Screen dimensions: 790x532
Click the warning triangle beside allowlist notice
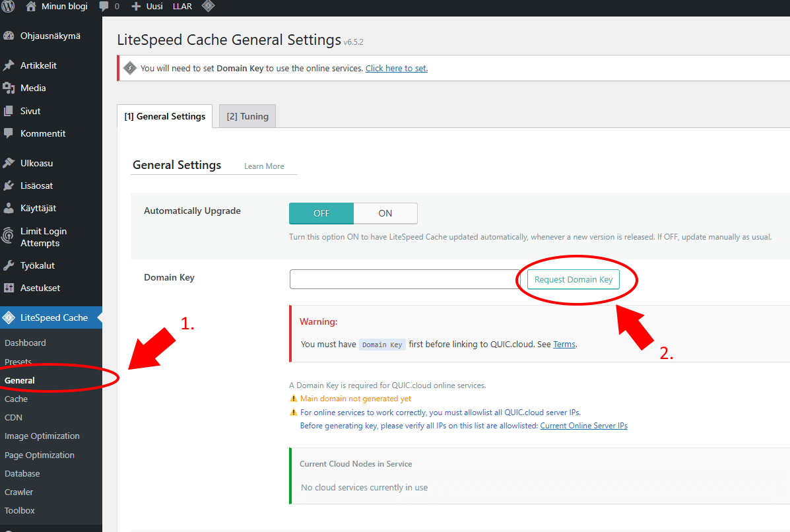click(293, 412)
